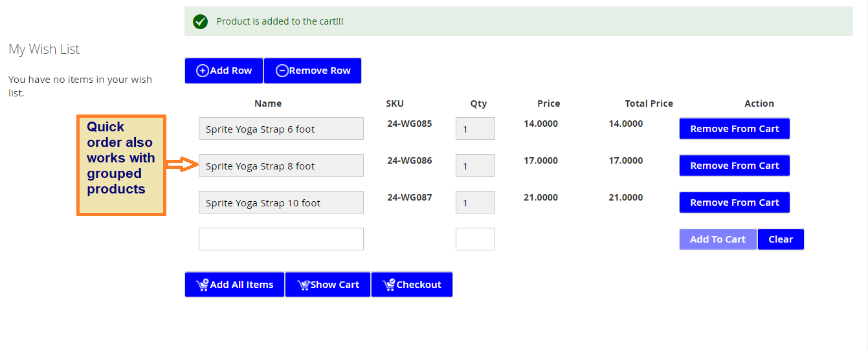
Task: Click 'You have no items in your wish list' text
Action: tap(80, 86)
